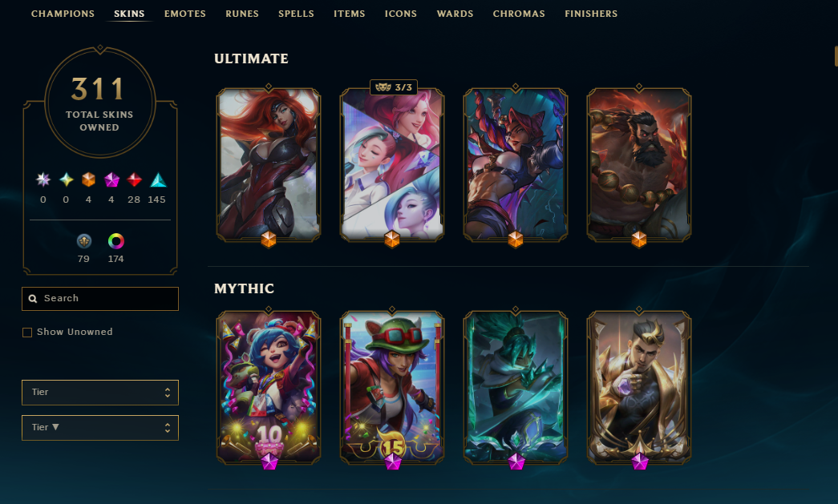838x504 pixels.
Task: Click the orange Ultimate tier gem icon
Action: [89, 180]
